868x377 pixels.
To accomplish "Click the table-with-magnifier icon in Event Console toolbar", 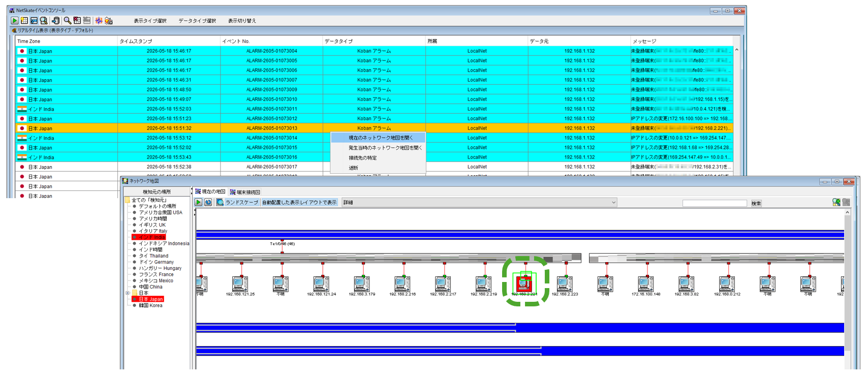I will pyautogui.click(x=44, y=20).
